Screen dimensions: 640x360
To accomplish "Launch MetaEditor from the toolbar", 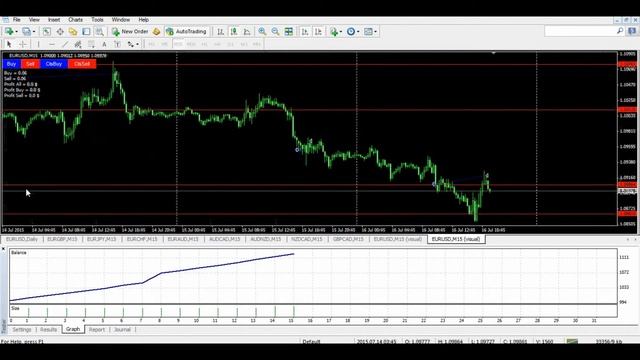I will (x=156, y=31).
